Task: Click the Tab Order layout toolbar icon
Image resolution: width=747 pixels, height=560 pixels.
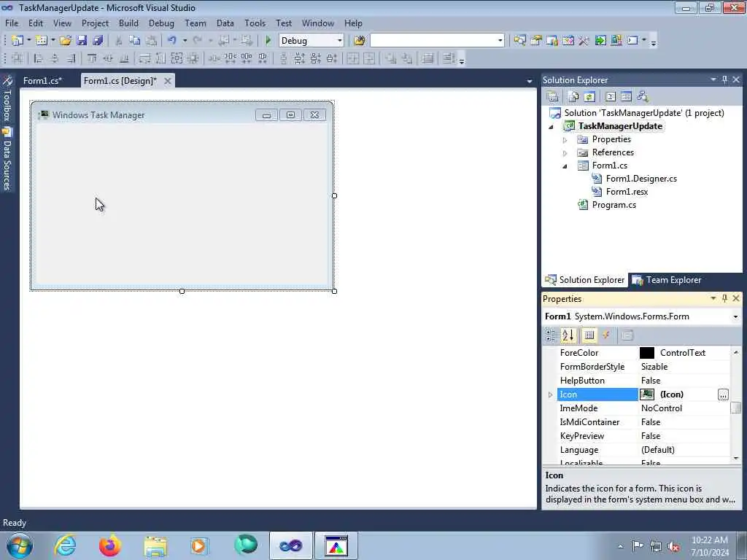Action: tap(449, 58)
